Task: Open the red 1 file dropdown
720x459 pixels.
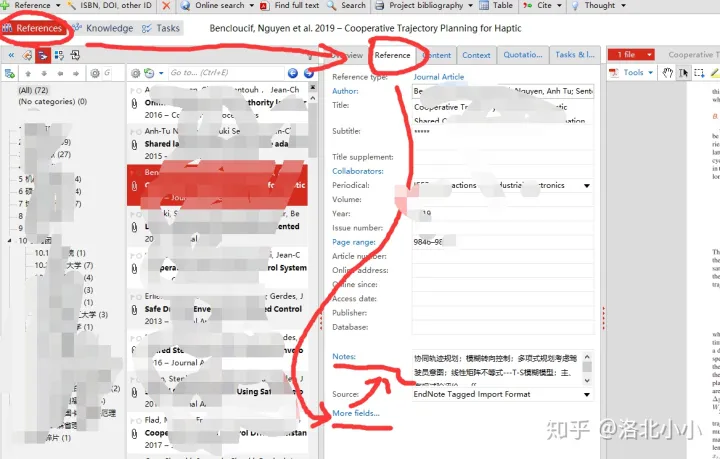Action: click(x=631, y=55)
